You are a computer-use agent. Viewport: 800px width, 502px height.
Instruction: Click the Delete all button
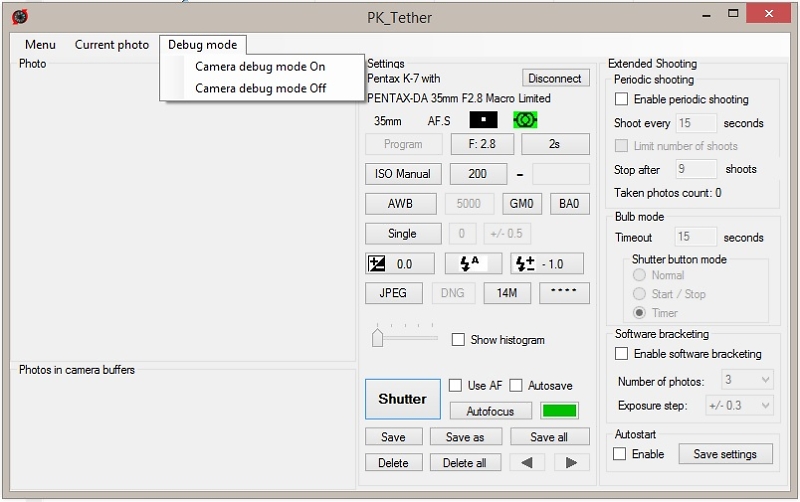465,463
